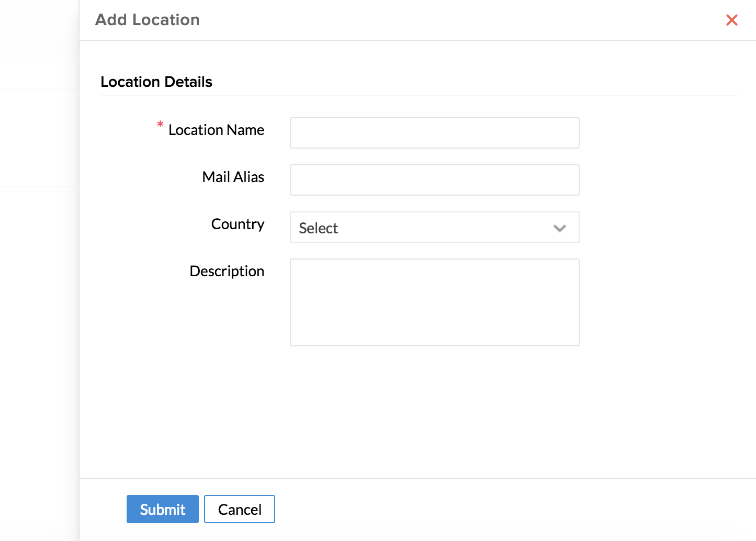This screenshot has height=541, width=756.
Task: Open the Country select dropdown
Action: tap(434, 227)
